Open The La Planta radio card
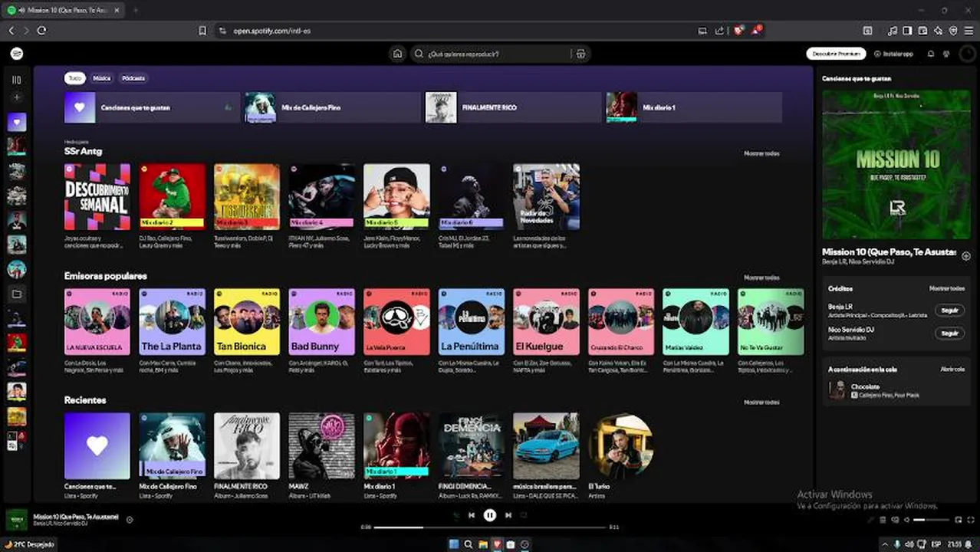The height and width of the screenshot is (552, 980). [x=172, y=321]
